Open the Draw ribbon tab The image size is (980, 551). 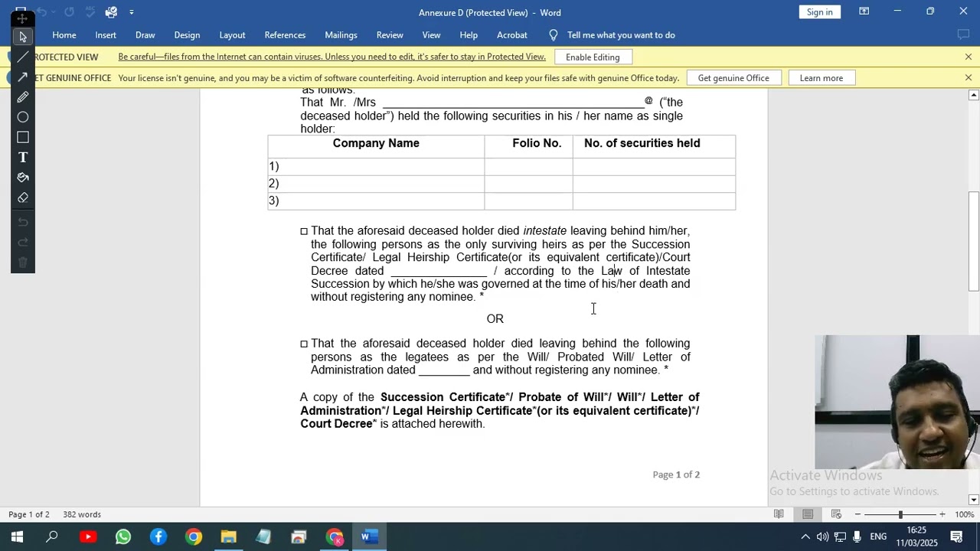pos(145,35)
